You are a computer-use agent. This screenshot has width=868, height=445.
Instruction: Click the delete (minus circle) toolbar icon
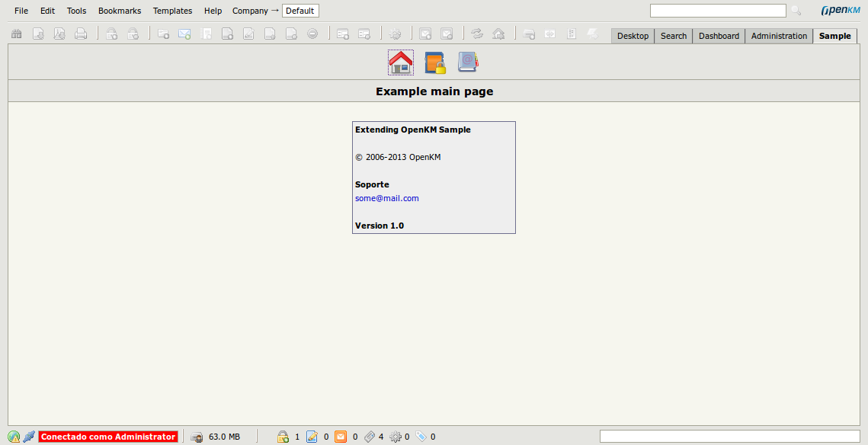[x=312, y=34]
